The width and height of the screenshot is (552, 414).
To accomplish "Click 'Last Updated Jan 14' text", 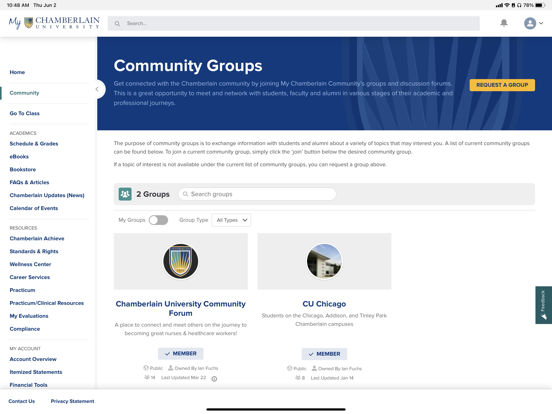I will pos(332,378).
